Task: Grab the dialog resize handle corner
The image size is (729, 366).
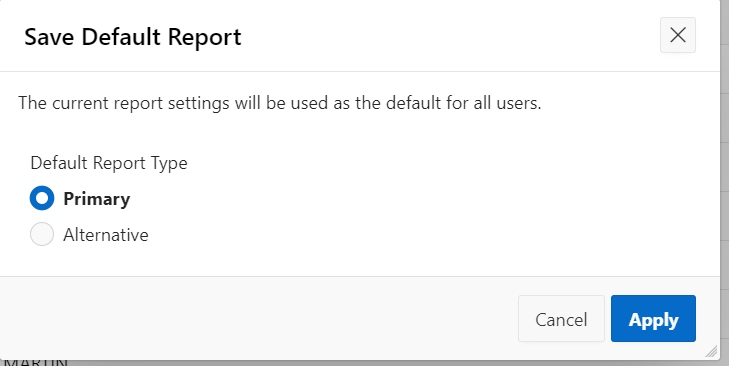Action: (711, 352)
